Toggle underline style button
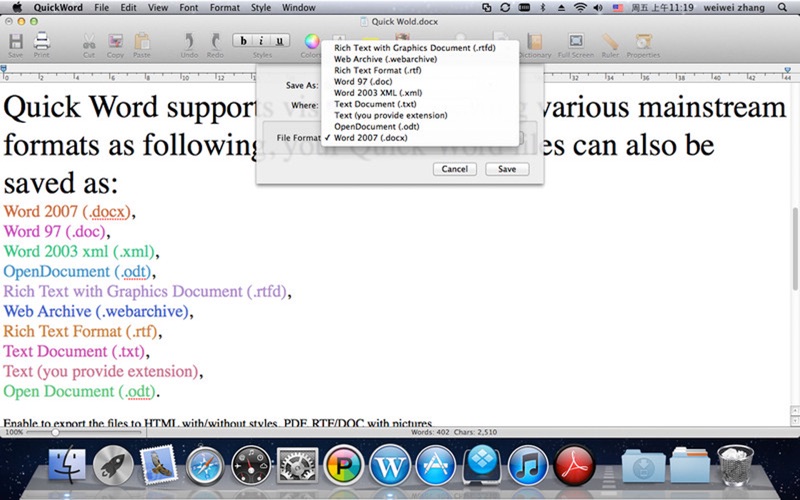The width and height of the screenshot is (800, 500). pos(280,41)
